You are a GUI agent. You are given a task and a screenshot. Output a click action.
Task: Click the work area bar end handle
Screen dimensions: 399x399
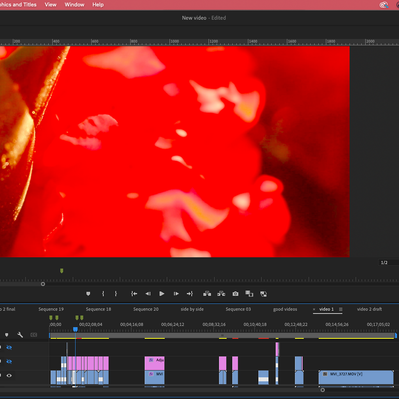tap(396, 335)
